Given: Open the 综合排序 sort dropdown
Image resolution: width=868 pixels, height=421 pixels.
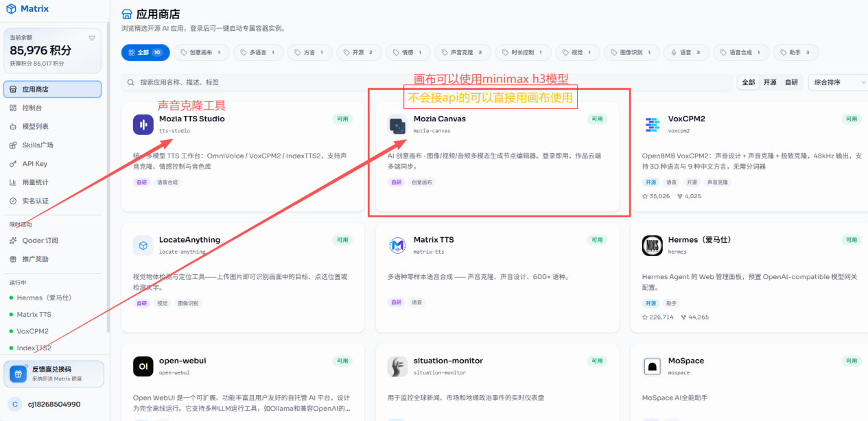Looking at the screenshot, I should click(x=838, y=82).
